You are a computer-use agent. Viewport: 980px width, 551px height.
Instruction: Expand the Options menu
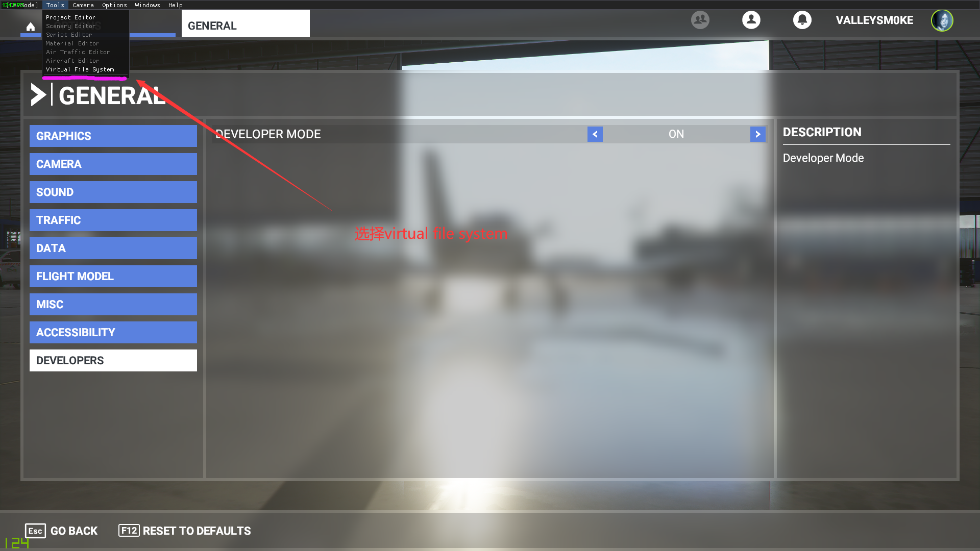coord(114,6)
